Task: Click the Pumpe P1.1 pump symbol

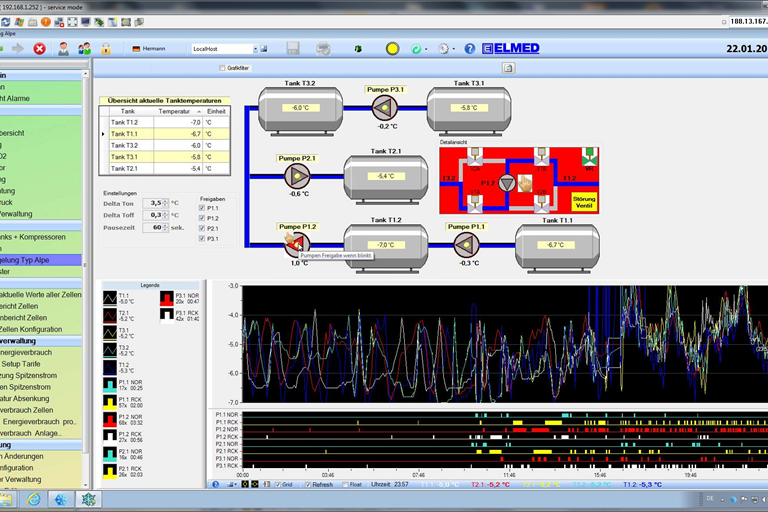Action: tap(464, 243)
